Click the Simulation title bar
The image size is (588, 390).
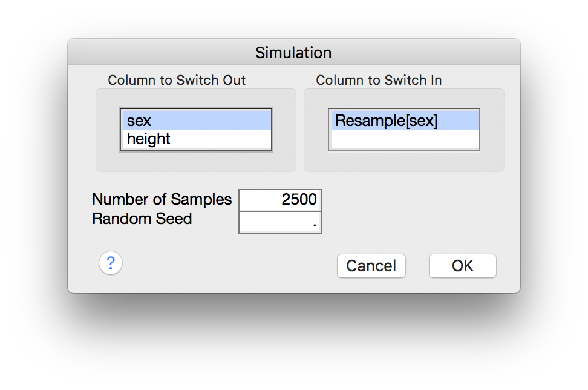(x=293, y=53)
